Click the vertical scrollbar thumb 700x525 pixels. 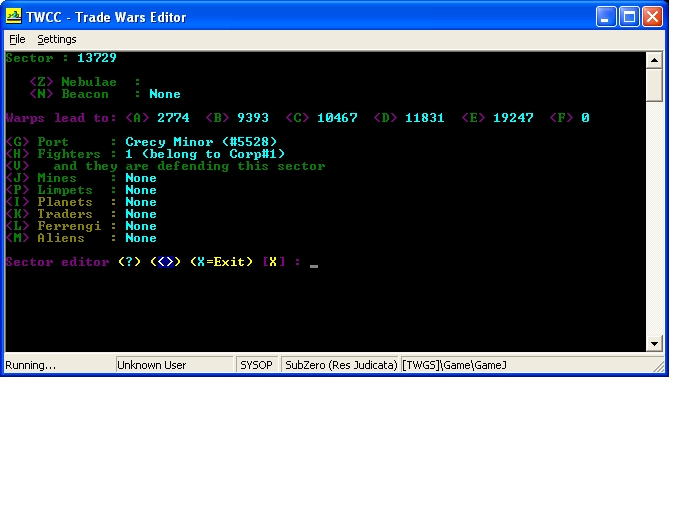[654, 85]
